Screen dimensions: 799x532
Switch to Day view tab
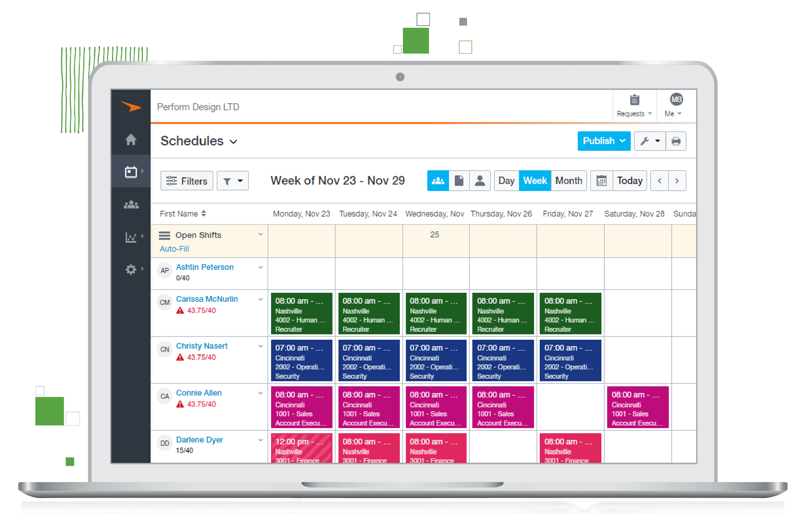tap(506, 181)
